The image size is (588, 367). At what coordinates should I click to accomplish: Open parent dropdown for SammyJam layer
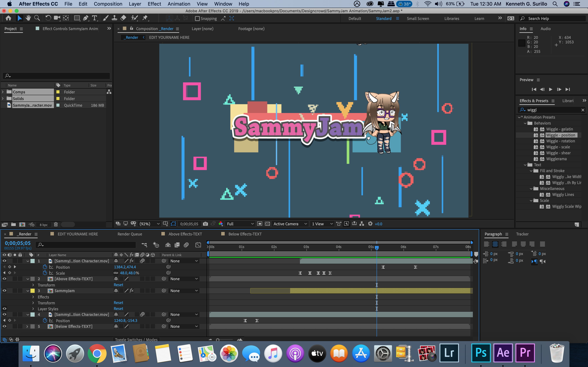pyautogui.click(x=184, y=291)
